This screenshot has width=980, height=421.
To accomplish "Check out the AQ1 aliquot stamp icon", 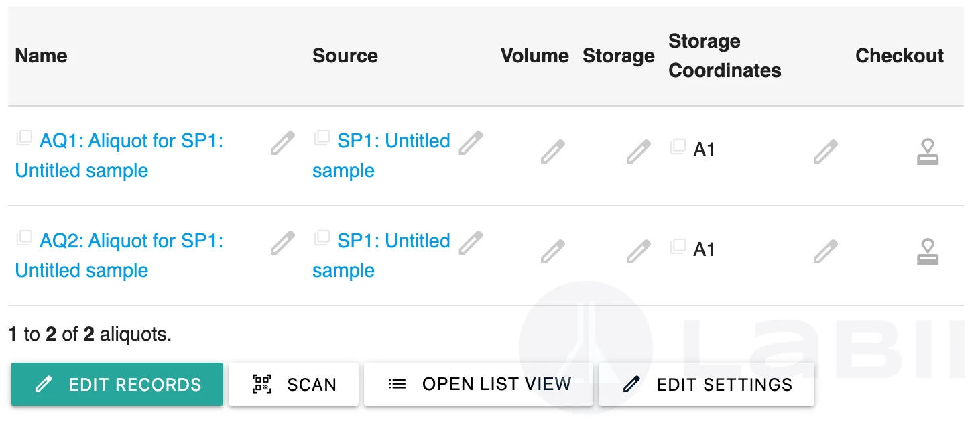I will coord(928,152).
